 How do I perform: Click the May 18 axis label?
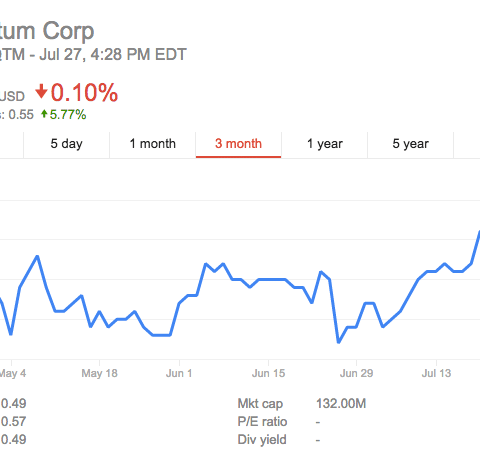[x=99, y=373]
